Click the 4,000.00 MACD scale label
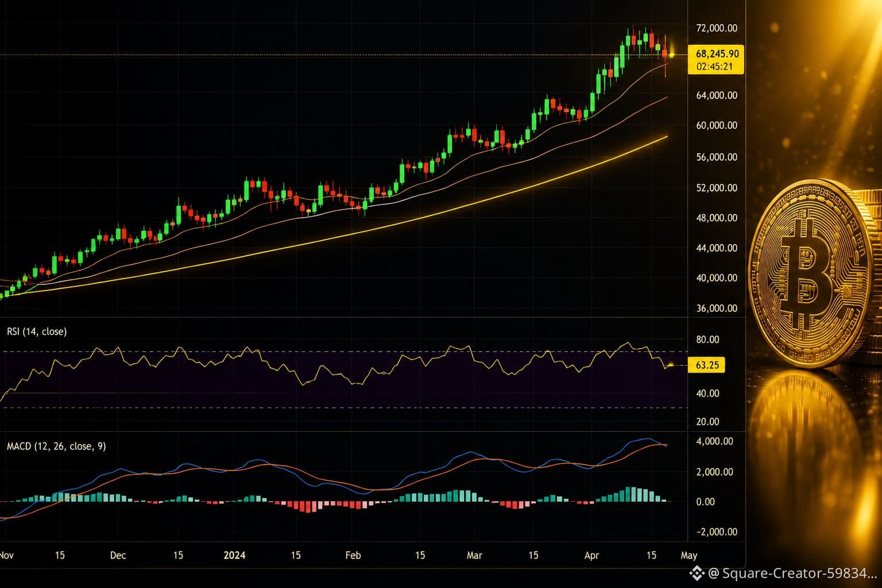The width and height of the screenshot is (882, 588). [714, 442]
